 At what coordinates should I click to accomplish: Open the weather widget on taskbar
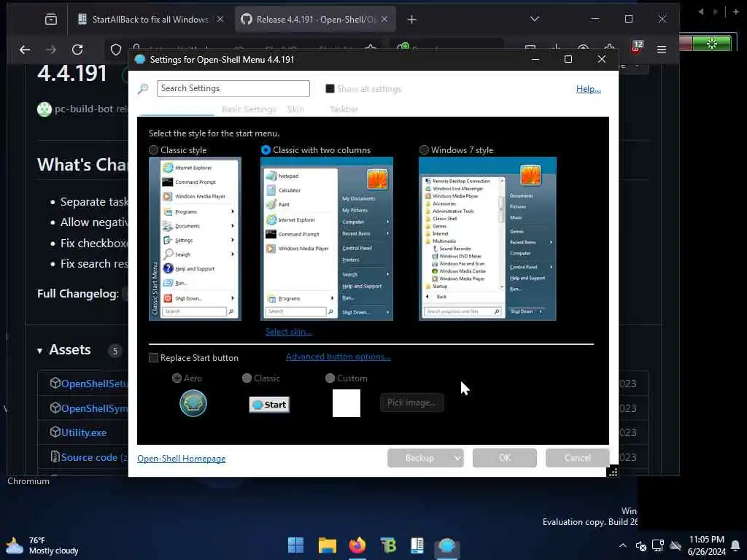click(x=42, y=545)
